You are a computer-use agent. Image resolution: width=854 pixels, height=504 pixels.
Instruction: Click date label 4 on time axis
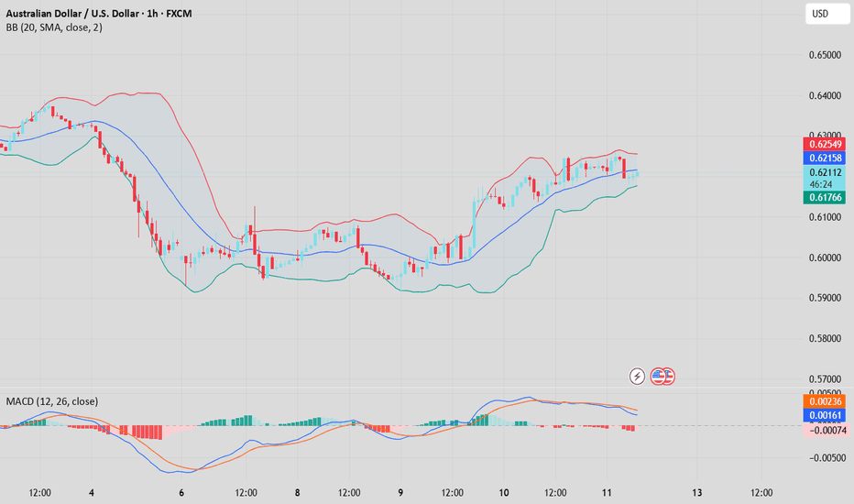[92, 493]
